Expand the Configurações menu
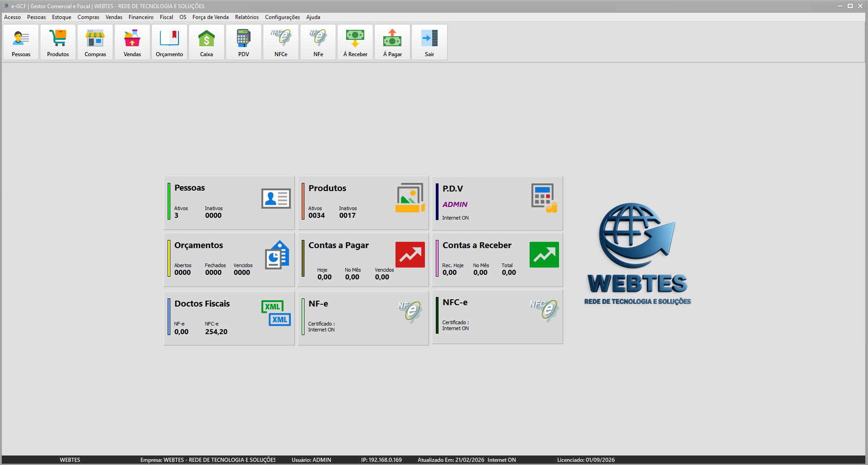Image resolution: width=868 pixels, height=465 pixels. 282,17
